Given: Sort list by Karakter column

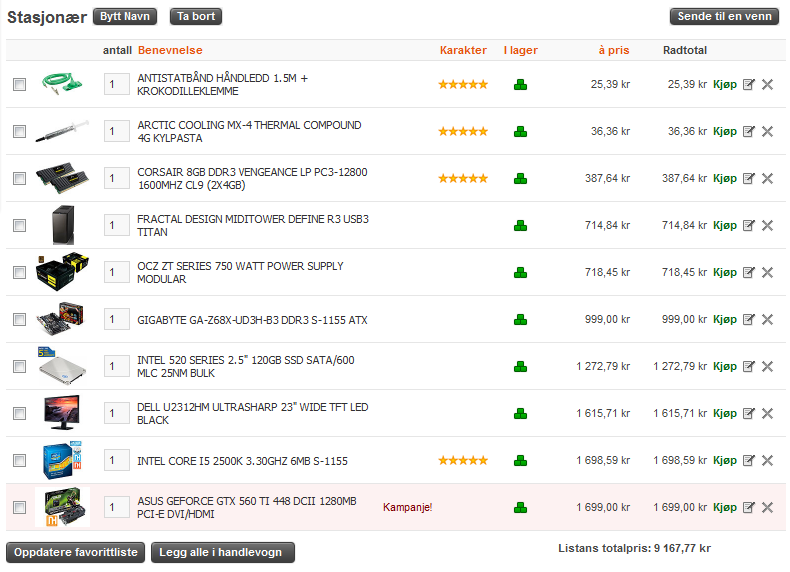Looking at the screenshot, I should click(463, 50).
